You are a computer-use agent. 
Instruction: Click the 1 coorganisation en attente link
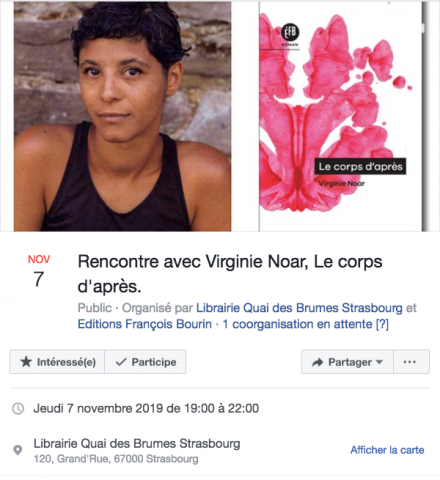[x=297, y=324]
